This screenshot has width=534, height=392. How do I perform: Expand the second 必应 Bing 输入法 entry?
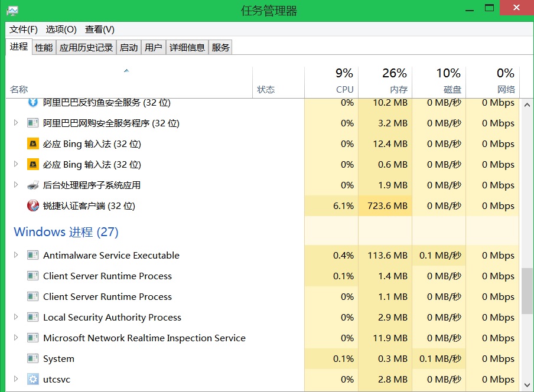point(16,164)
